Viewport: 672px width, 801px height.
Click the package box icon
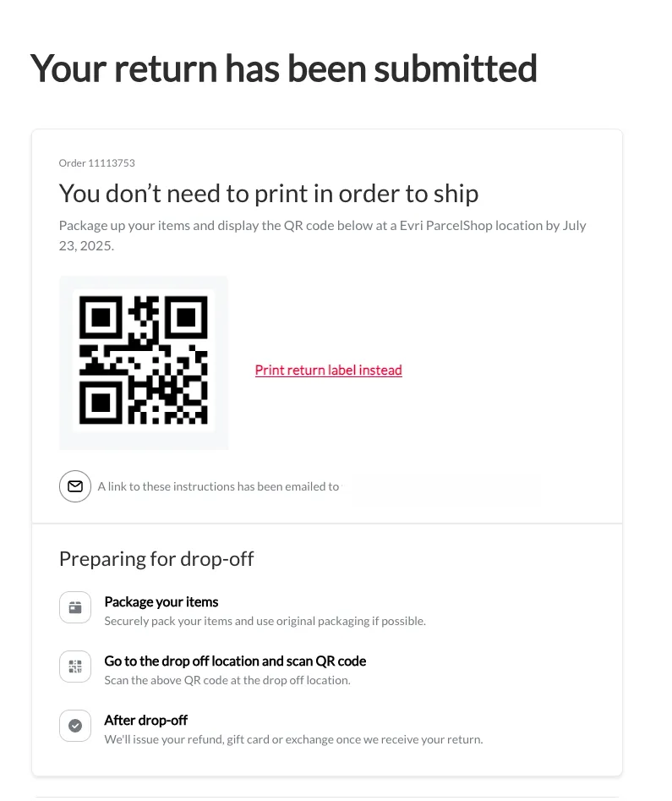[75, 607]
